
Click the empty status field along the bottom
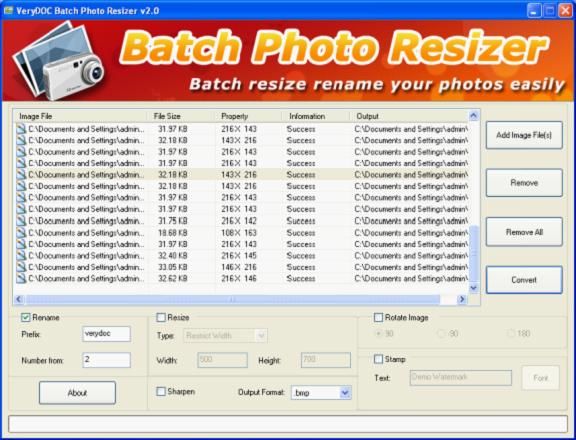288,424
